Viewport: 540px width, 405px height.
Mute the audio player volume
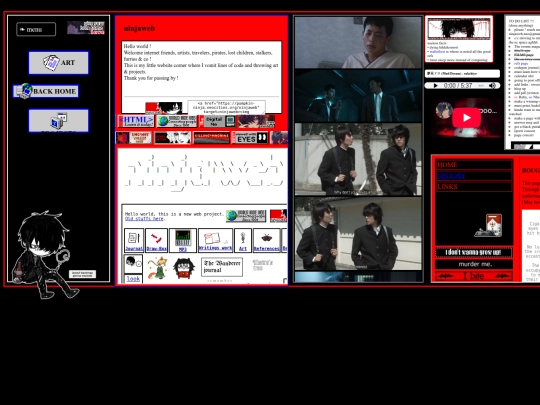pyautogui.click(x=492, y=85)
